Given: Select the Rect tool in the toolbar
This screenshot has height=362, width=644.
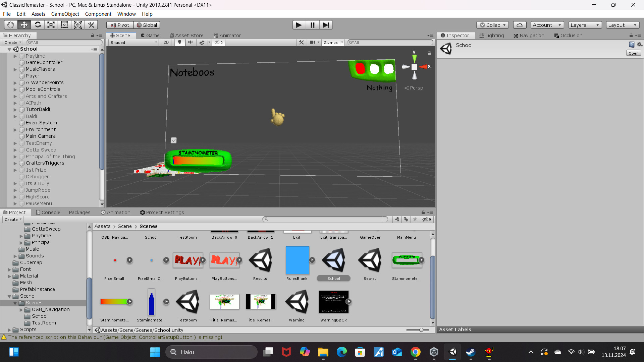Looking at the screenshot, I should tap(64, 24).
